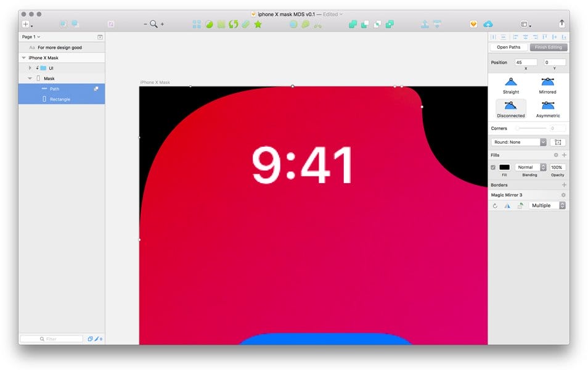Open the Round: None corners dropdown
Viewport: 588px width, 370px height.
[518, 142]
